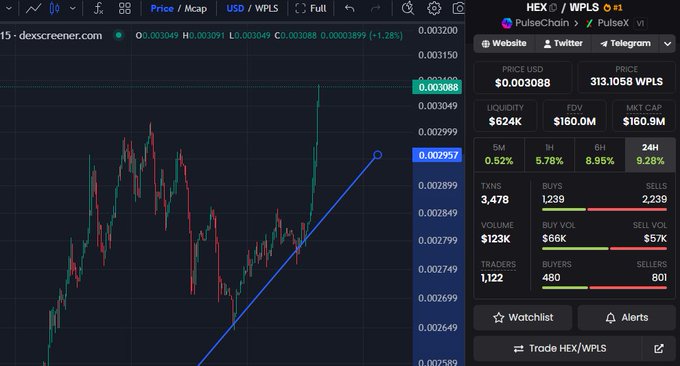Open chart settings gear
The height and width of the screenshot is (366, 680).
(434, 8)
